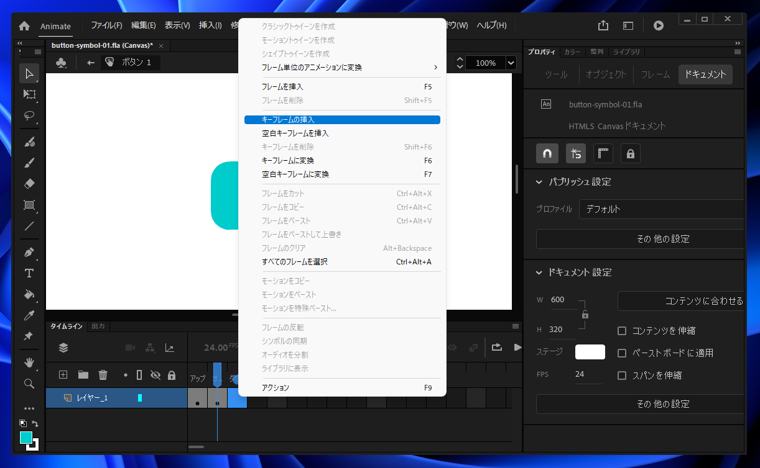This screenshot has width=760, height=468.
Task: Toggle show layers as outlines icon
Action: pos(139,375)
